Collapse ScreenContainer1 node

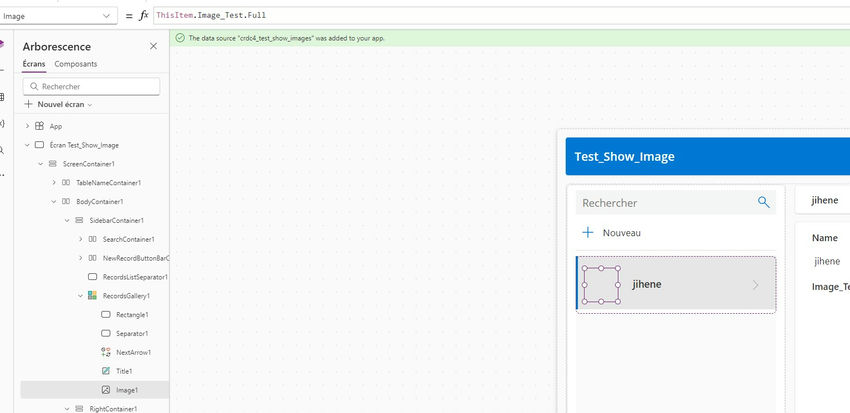click(40, 164)
